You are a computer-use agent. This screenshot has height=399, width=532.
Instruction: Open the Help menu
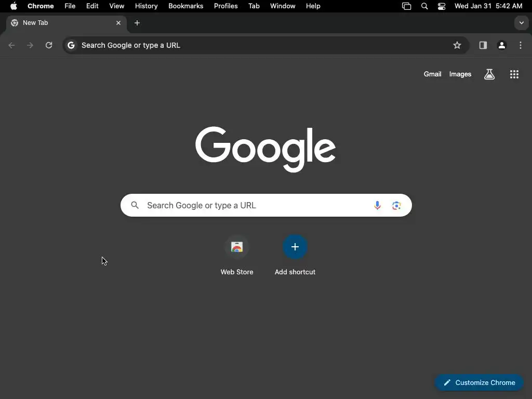(313, 6)
